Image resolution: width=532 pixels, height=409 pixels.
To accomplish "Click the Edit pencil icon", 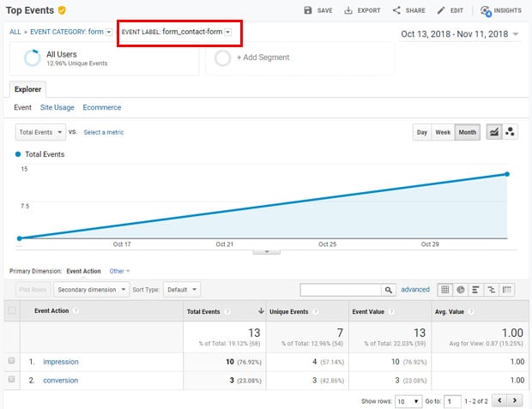I will tap(441, 10).
